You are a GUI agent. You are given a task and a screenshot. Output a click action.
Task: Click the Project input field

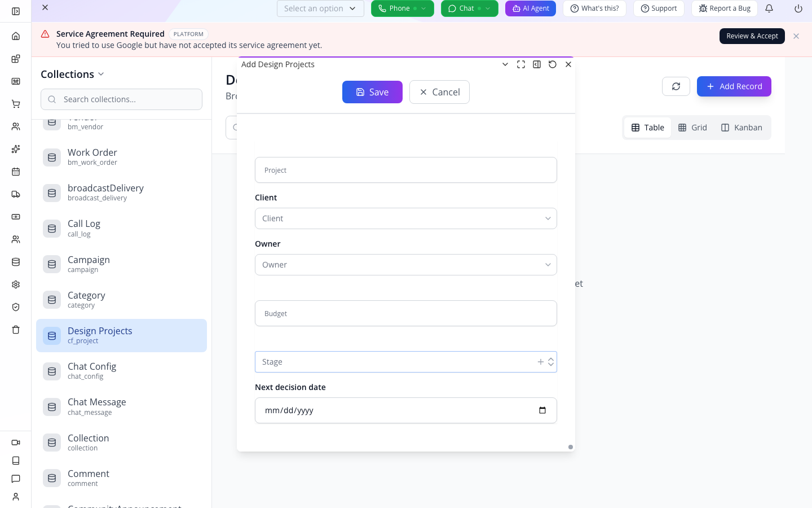tap(406, 170)
